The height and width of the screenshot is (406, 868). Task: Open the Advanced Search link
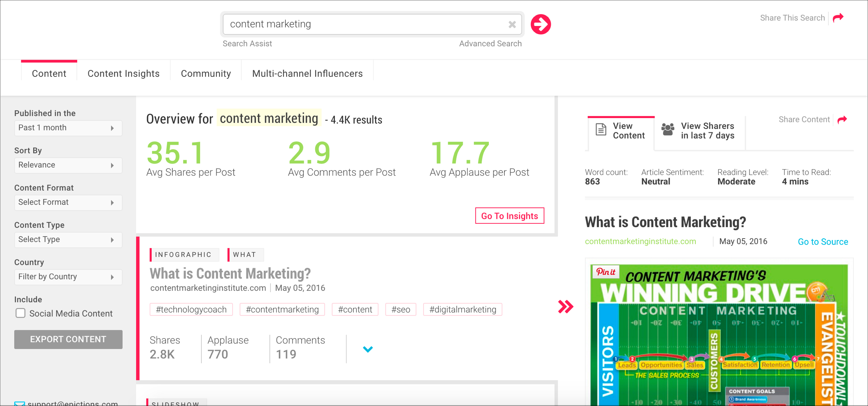[490, 44]
